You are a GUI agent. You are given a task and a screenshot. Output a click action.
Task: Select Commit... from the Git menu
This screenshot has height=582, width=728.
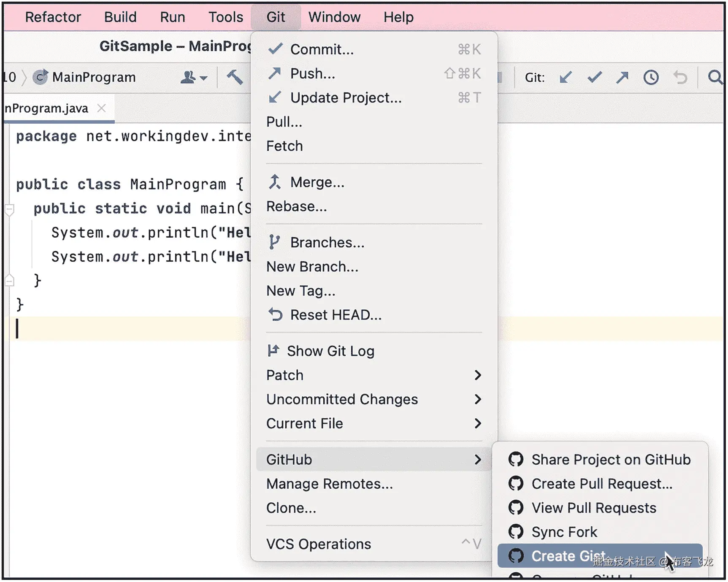point(322,50)
